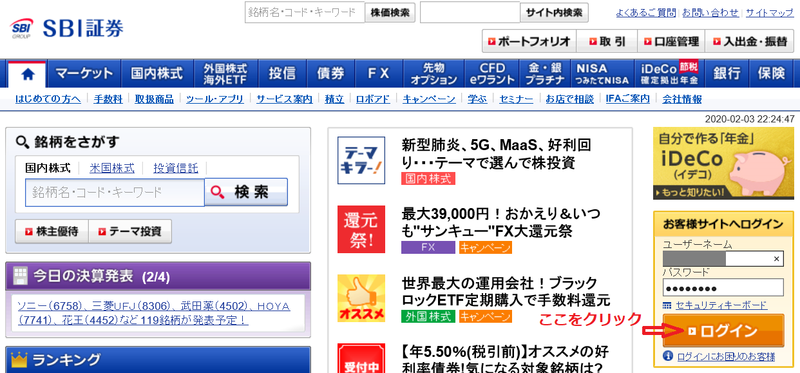The image size is (800, 373).
Task: Focus the パスワード field
Action: click(x=723, y=288)
